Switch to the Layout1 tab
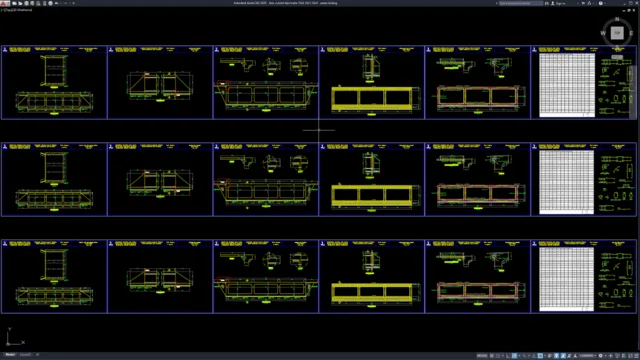The image size is (640, 360). tap(25, 355)
